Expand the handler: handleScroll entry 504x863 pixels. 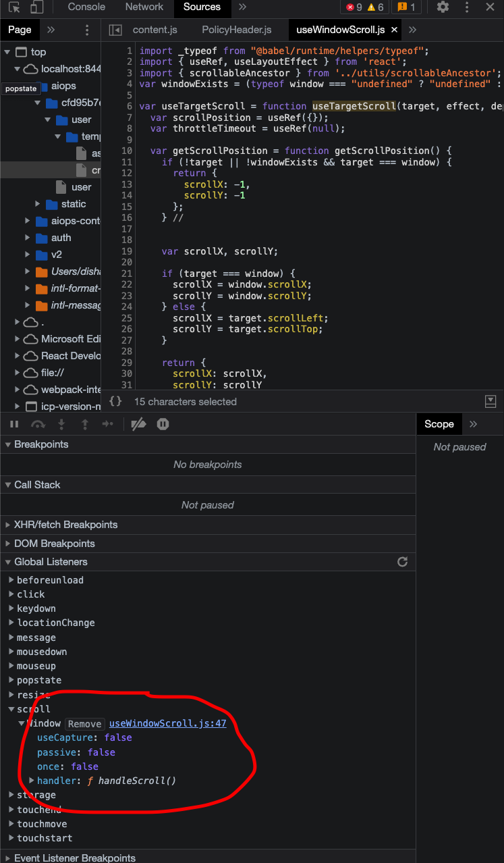point(30,781)
